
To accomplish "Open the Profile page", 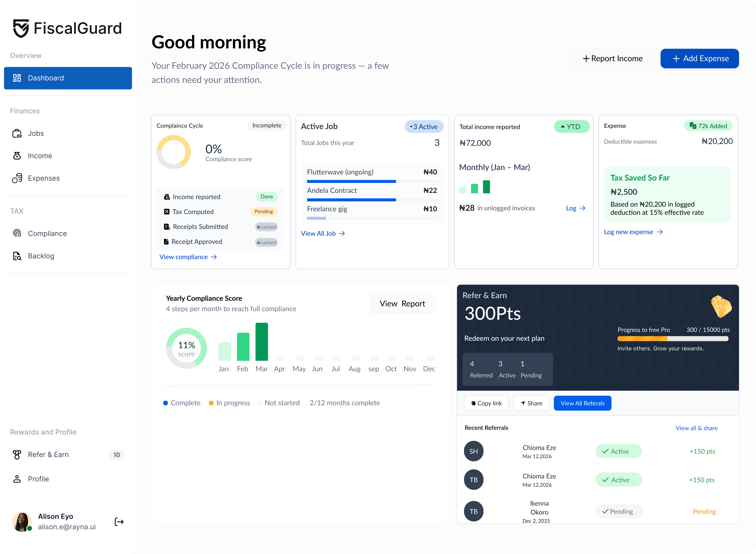I will pos(68,479).
